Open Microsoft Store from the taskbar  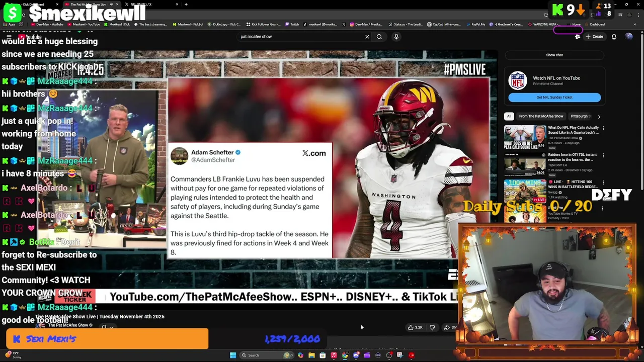pyautogui.click(x=323, y=355)
